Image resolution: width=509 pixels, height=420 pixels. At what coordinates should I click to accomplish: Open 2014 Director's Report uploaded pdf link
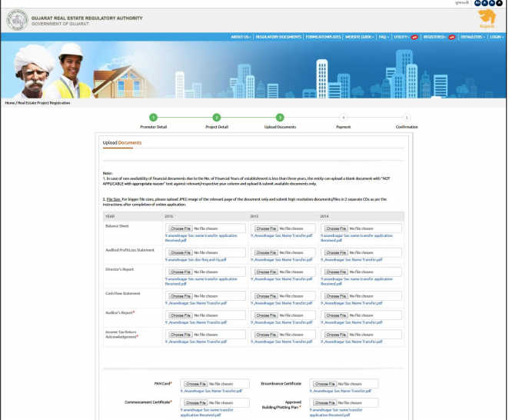point(357,282)
